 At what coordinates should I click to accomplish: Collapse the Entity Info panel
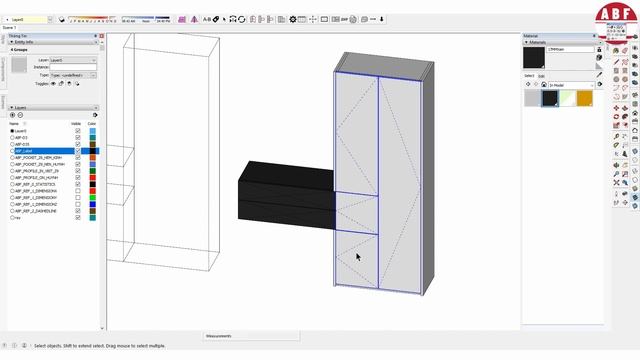[x=12, y=42]
